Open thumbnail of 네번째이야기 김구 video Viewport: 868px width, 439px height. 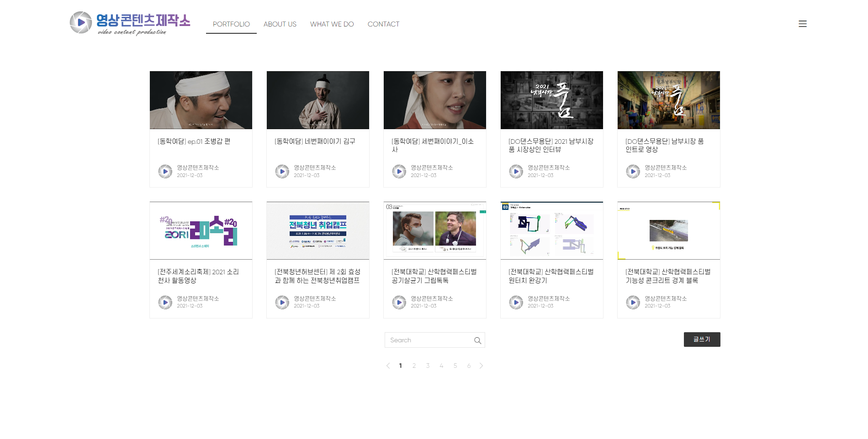tap(318, 100)
